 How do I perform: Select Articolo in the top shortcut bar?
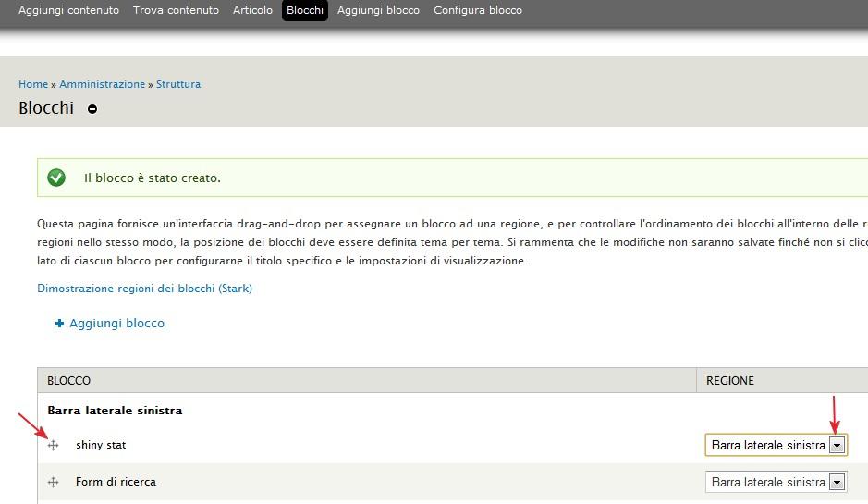click(x=252, y=10)
